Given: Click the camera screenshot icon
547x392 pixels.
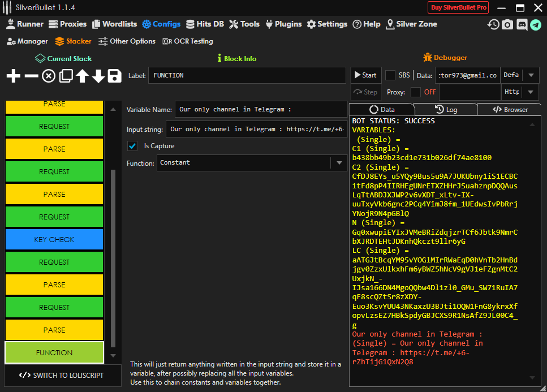Looking at the screenshot, I should [x=507, y=24].
